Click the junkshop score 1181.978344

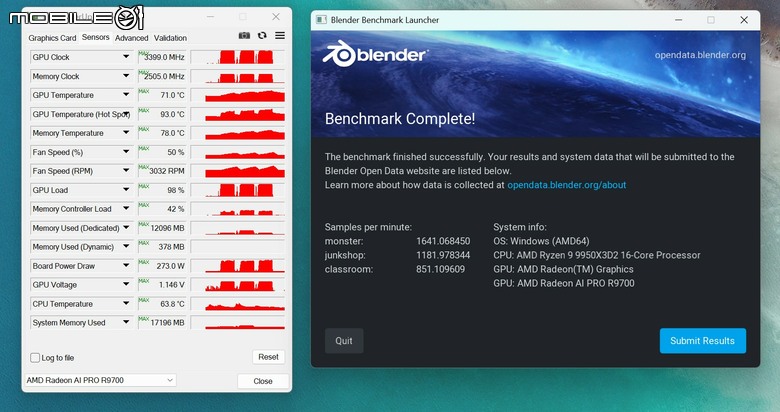[x=443, y=255]
